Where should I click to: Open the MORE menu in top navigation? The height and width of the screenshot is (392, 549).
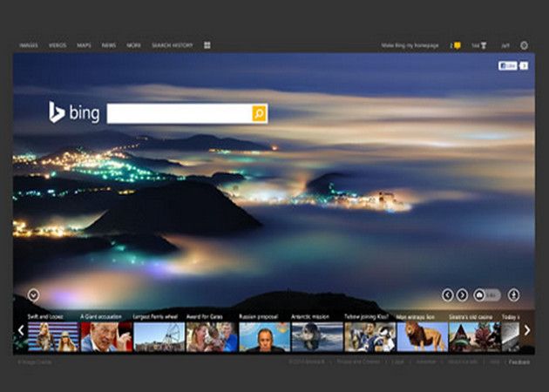(133, 45)
